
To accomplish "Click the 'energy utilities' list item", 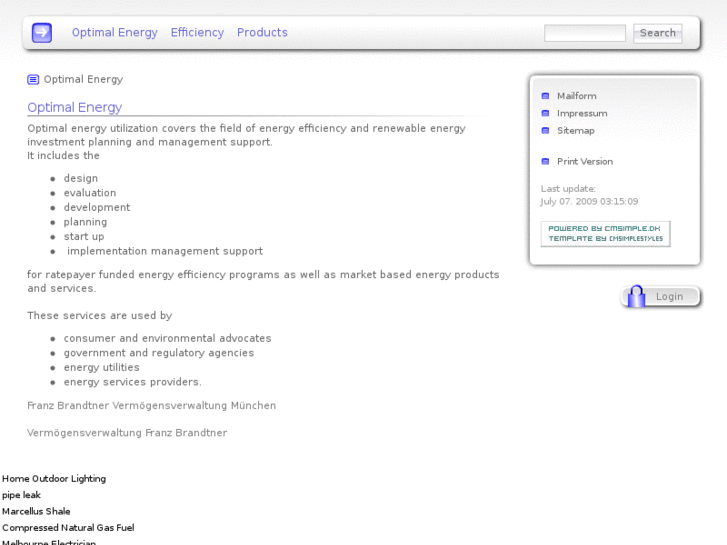I will pyautogui.click(x=102, y=367).
